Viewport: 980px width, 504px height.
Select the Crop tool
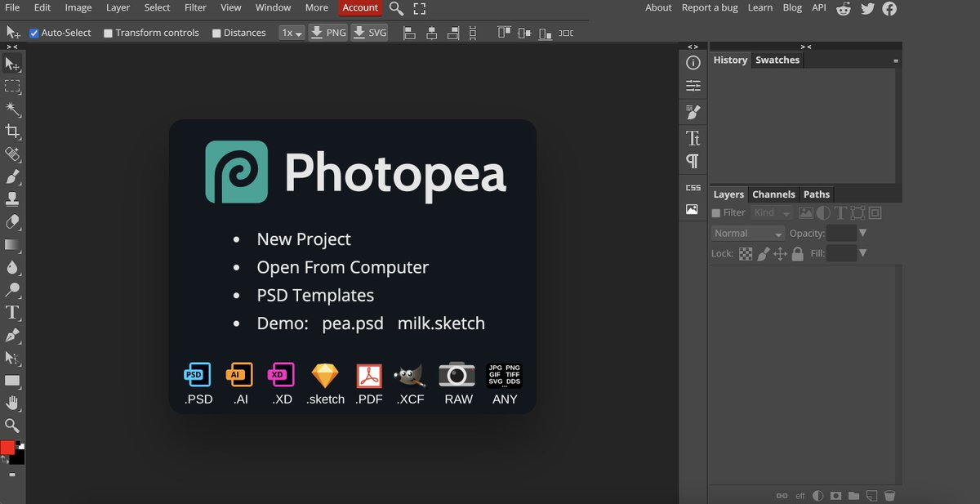(x=12, y=132)
